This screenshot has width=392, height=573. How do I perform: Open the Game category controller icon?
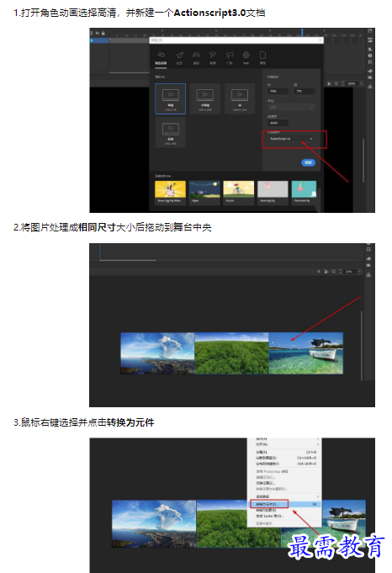[196, 56]
